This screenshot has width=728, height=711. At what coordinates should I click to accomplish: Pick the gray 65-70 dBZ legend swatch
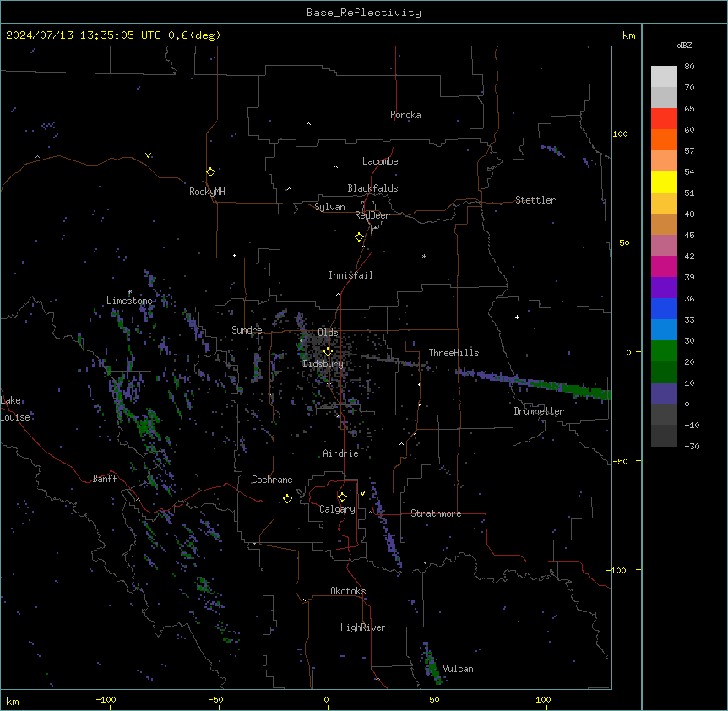(664, 97)
